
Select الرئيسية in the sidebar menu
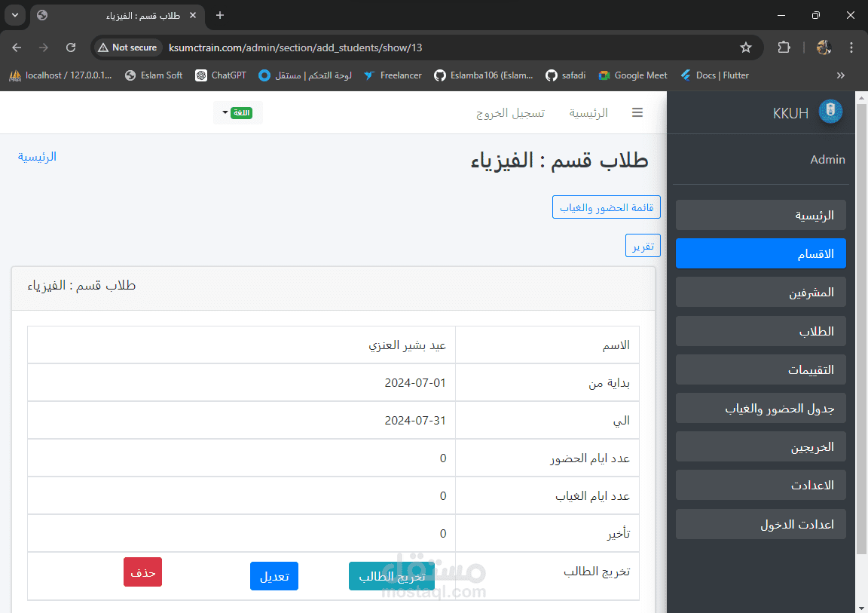pyautogui.click(x=760, y=215)
